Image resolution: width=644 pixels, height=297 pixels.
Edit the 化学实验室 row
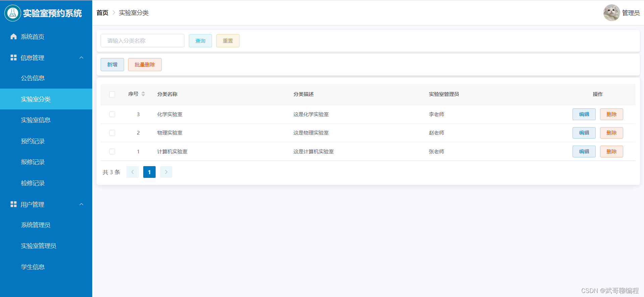click(x=584, y=114)
